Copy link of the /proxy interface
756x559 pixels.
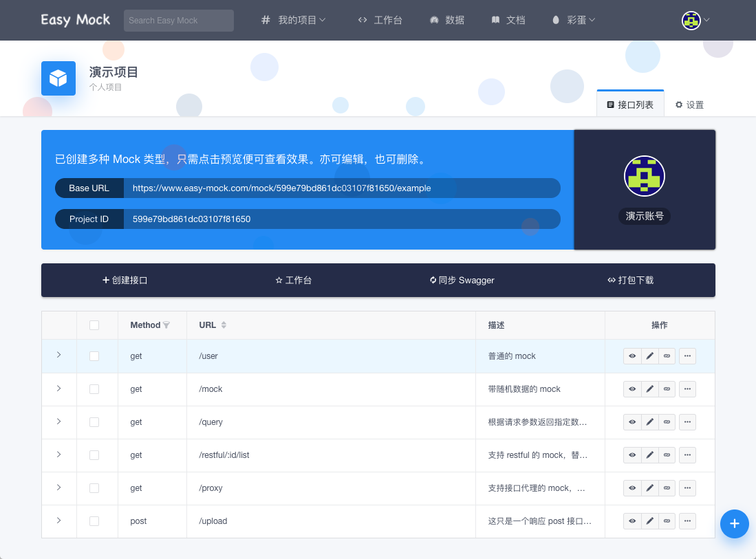point(667,488)
